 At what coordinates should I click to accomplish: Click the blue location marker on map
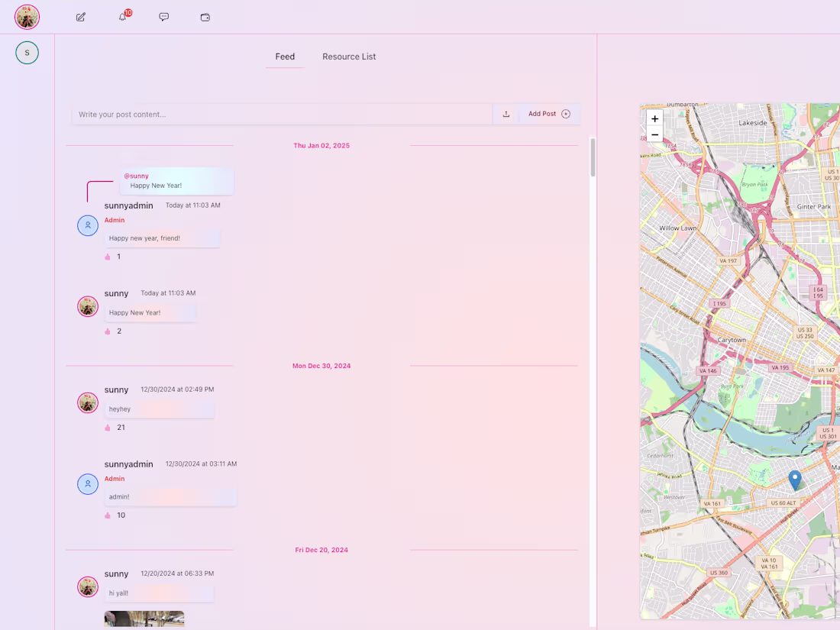(795, 480)
